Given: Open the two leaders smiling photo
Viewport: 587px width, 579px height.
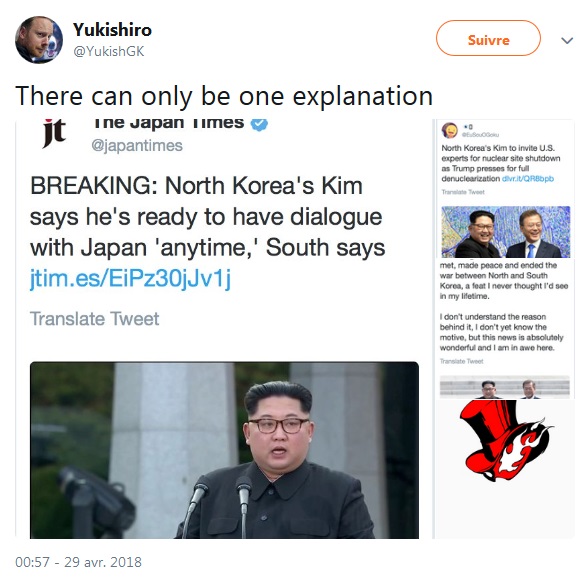Looking at the screenshot, I should (506, 232).
